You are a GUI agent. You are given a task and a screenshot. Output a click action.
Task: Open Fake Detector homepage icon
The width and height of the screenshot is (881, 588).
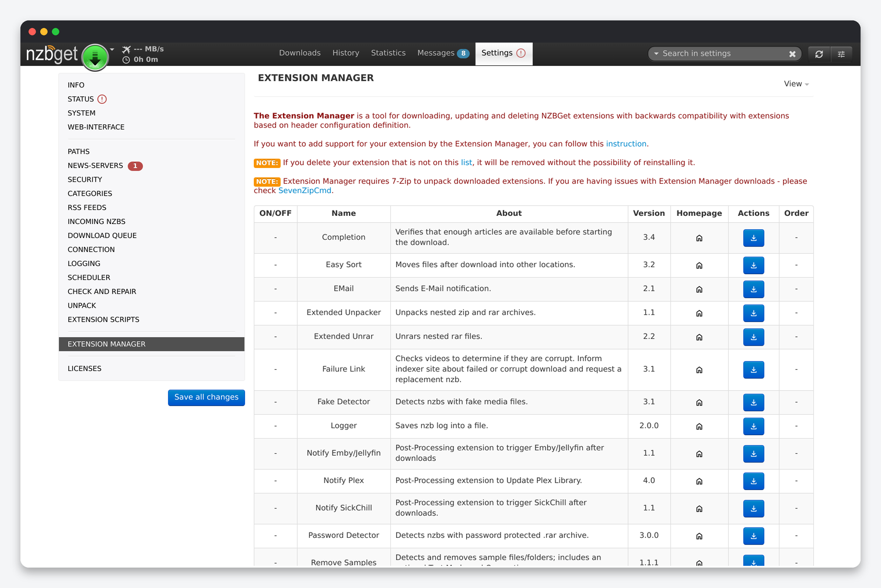699,402
